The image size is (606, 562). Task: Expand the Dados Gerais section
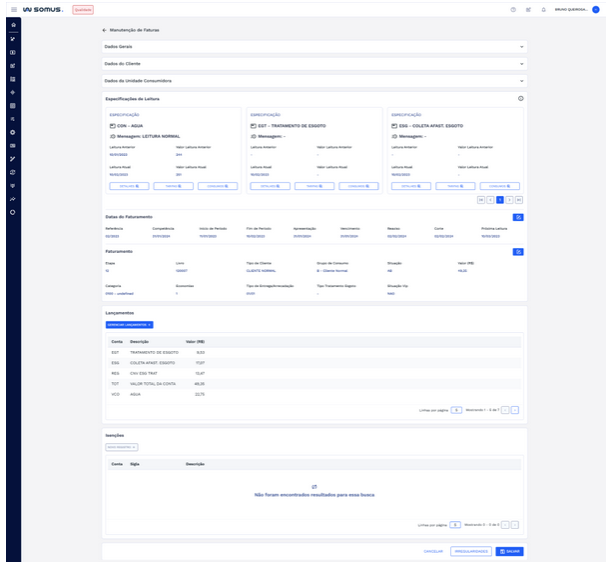(521, 47)
